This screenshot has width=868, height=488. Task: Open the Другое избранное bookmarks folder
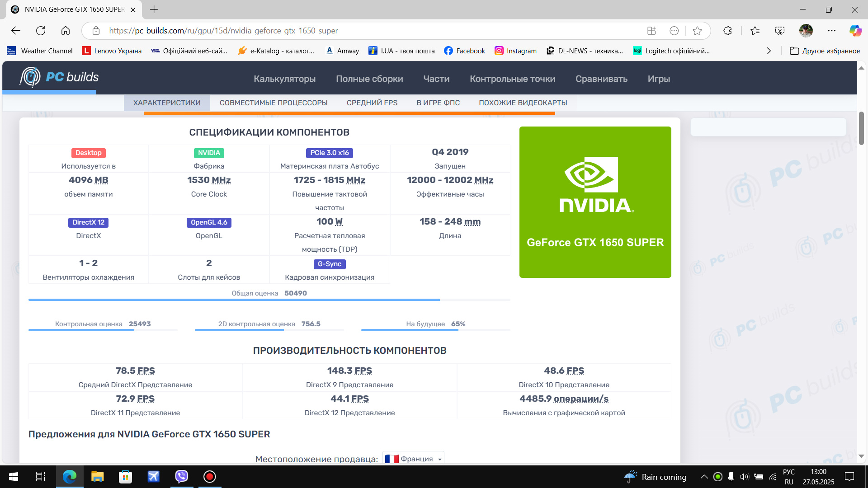[x=825, y=51]
